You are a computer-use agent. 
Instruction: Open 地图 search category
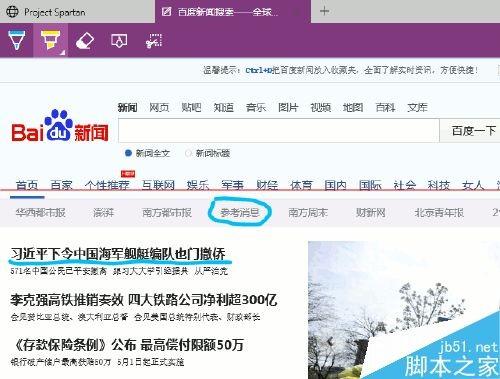353,107
